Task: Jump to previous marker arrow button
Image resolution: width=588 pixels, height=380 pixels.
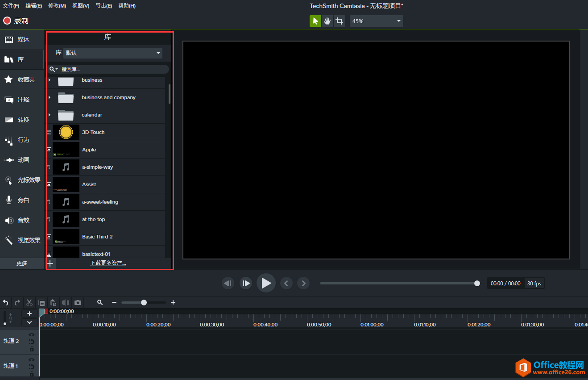Action: pyautogui.click(x=286, y=283)
